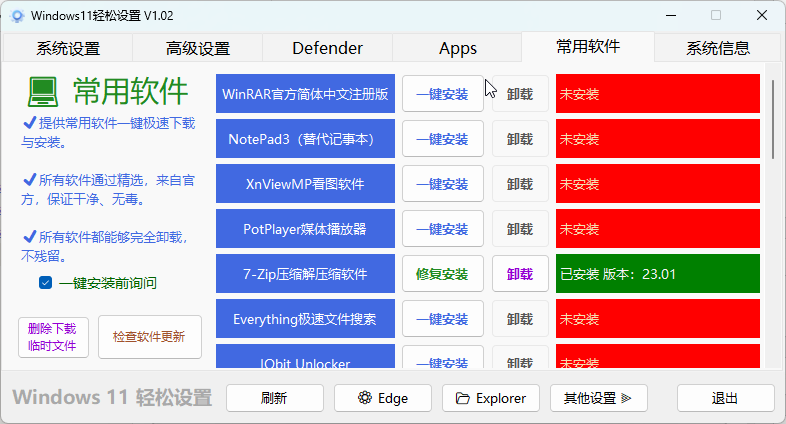Click the 刷新 button

(274, 398)
